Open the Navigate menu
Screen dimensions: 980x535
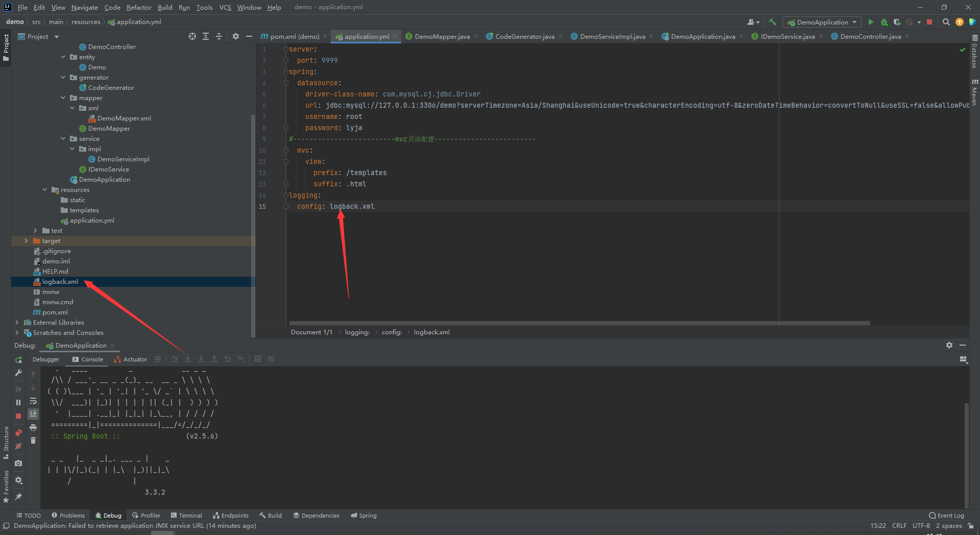(84, 7)
